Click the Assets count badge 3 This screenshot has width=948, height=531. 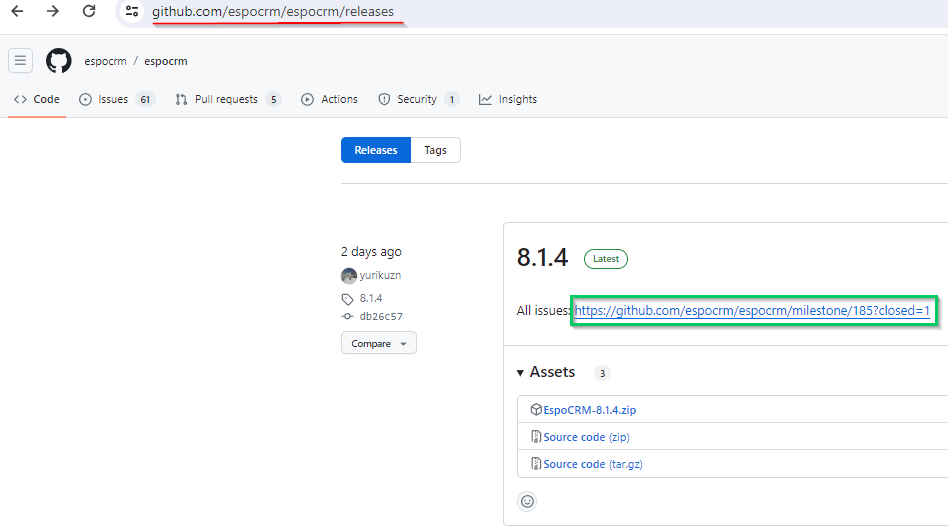(602, 373)
